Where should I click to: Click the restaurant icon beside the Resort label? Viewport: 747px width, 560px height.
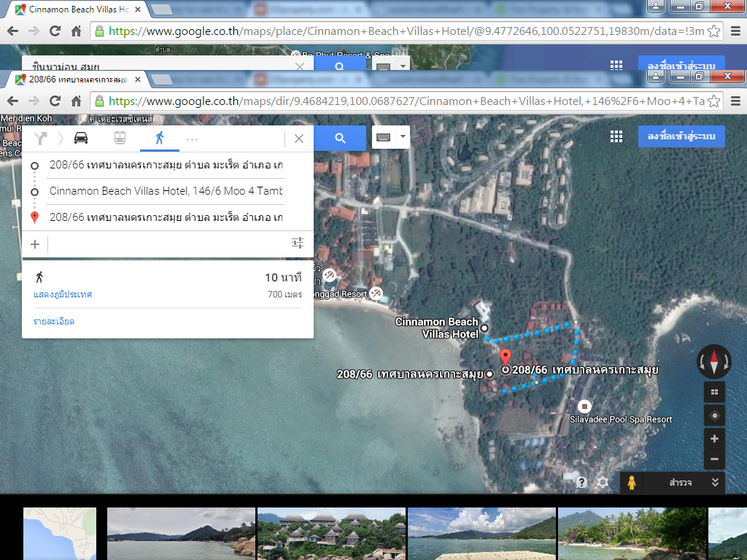click(376, 293)
